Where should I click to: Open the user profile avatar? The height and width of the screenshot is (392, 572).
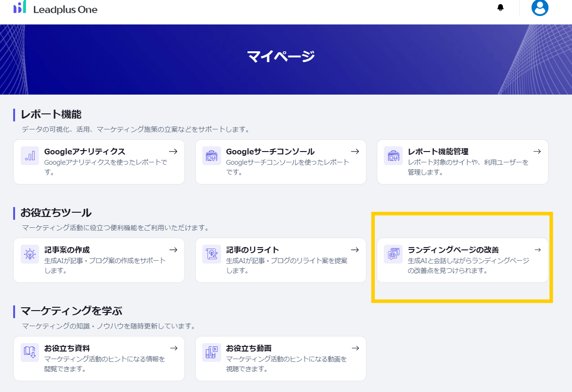[540, 7]
